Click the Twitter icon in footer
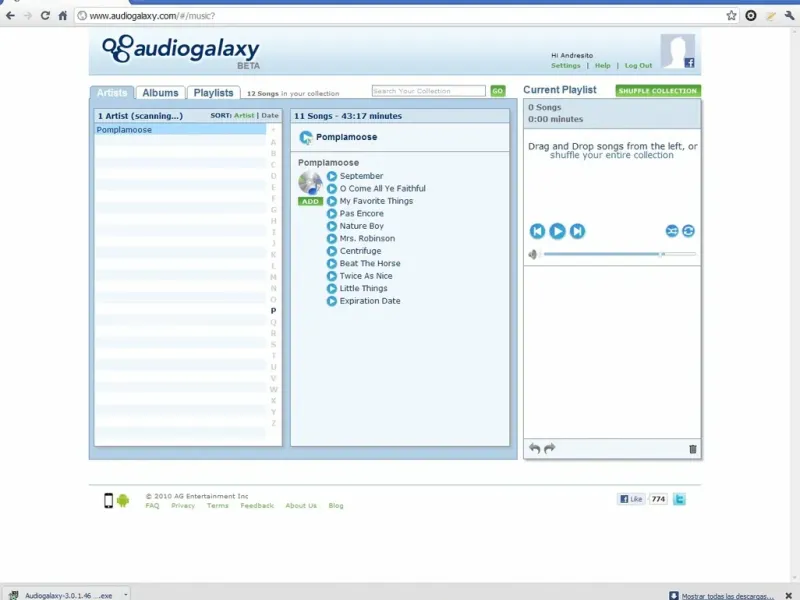Viewport: 800px width, 600px height. click(x=679, y=499)
